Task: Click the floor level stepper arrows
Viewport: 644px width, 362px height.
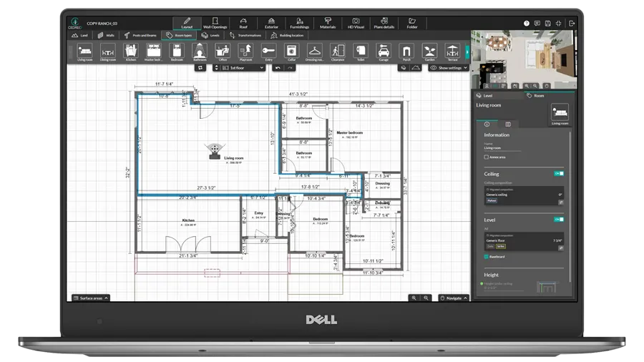Action: [216, 68]
